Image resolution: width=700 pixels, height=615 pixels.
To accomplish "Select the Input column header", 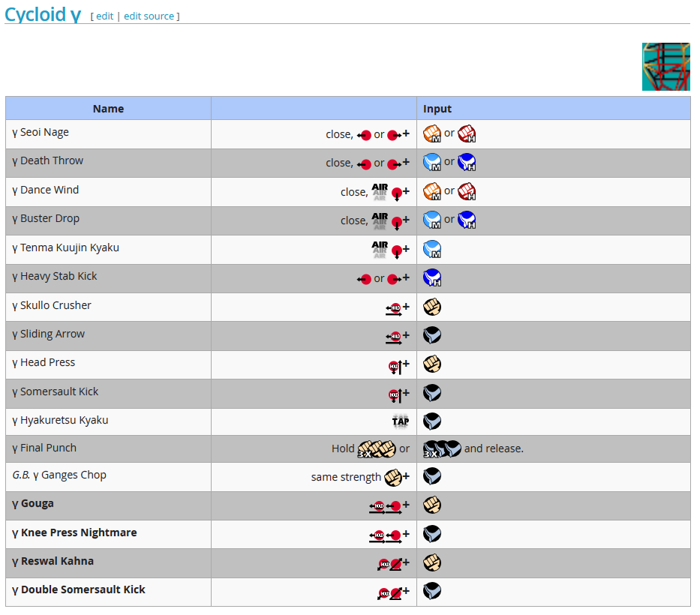I will click(x=554, y=109).
